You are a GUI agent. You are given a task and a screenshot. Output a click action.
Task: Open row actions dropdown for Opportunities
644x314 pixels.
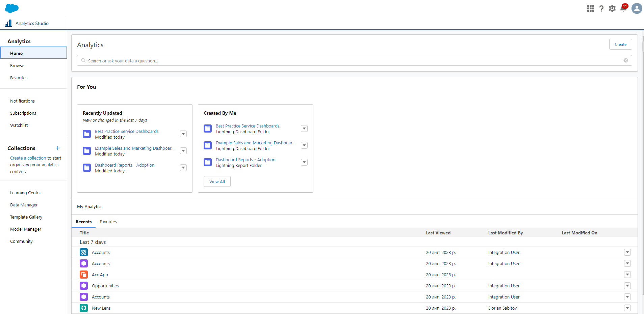627,286
